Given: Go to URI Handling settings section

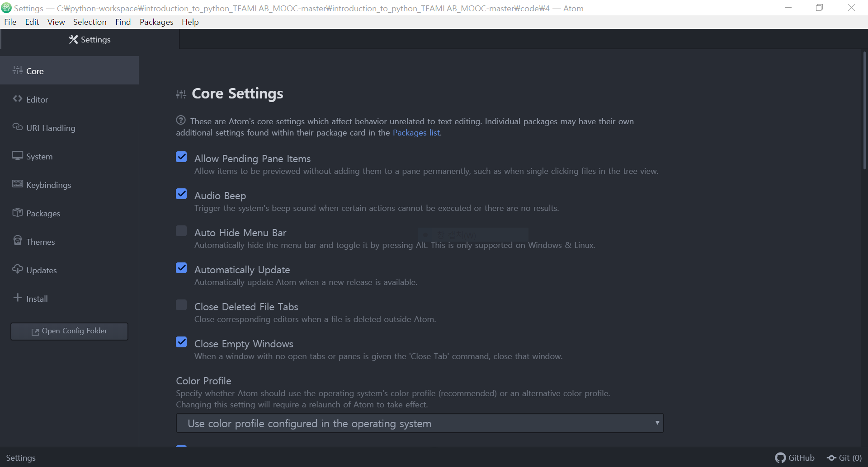Looking at the screenshot, I should point(69,127).
